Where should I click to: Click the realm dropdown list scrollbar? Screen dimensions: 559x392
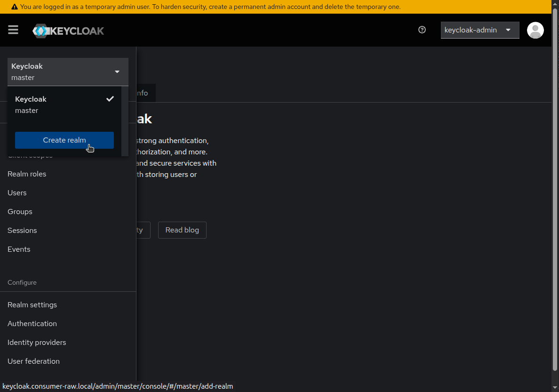click(x=125, y=121)
